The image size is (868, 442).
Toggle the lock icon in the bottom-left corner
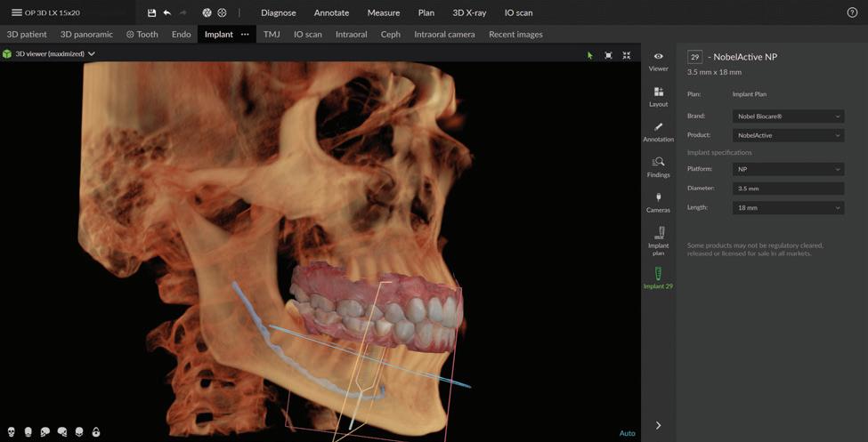pos(96,432)
